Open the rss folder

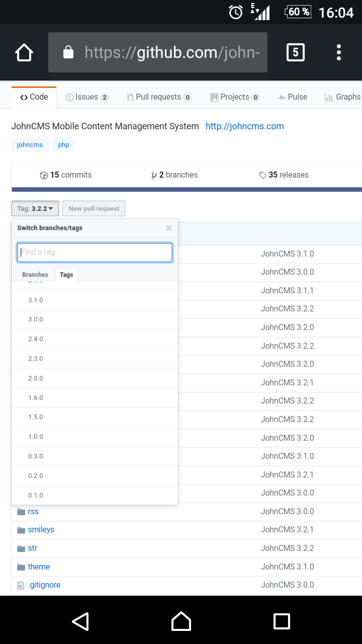click(x=33, y=511)
